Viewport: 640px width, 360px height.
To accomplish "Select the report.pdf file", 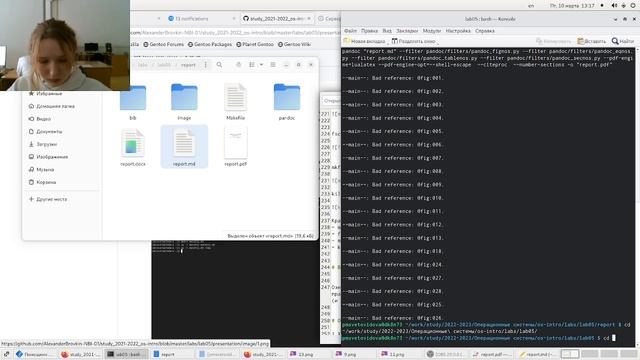I will (236, 147).
